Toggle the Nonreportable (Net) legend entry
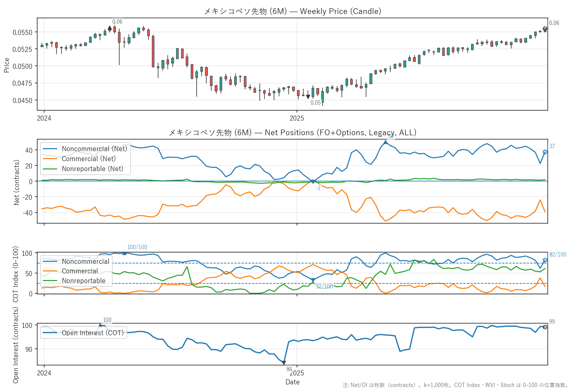 92,169
